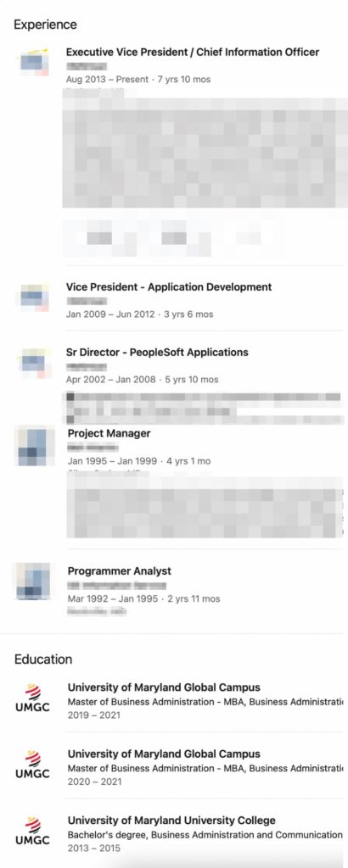This screenshot has height=868, width=348.
Task: Open Executive Vice President / Chief Information Officer title
Action: [x=193, y=52]
